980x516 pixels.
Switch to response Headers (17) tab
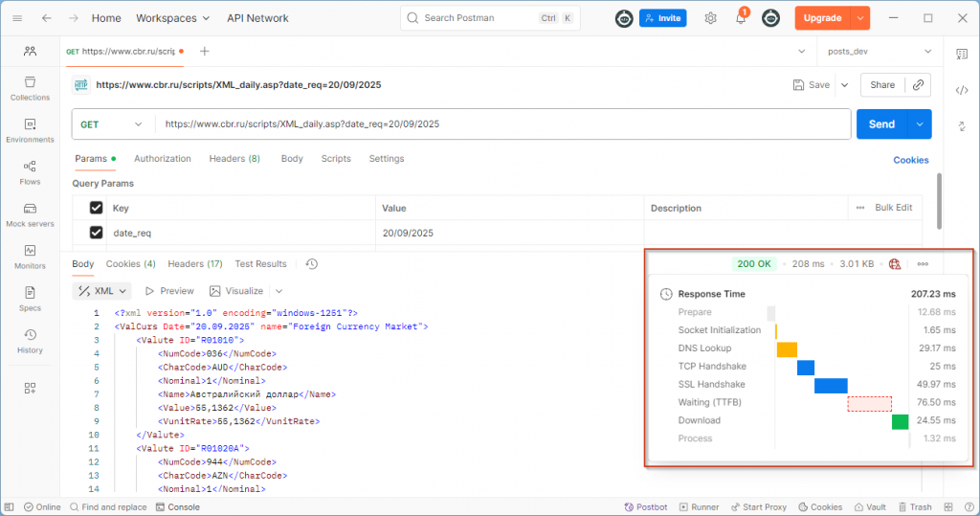195,264
